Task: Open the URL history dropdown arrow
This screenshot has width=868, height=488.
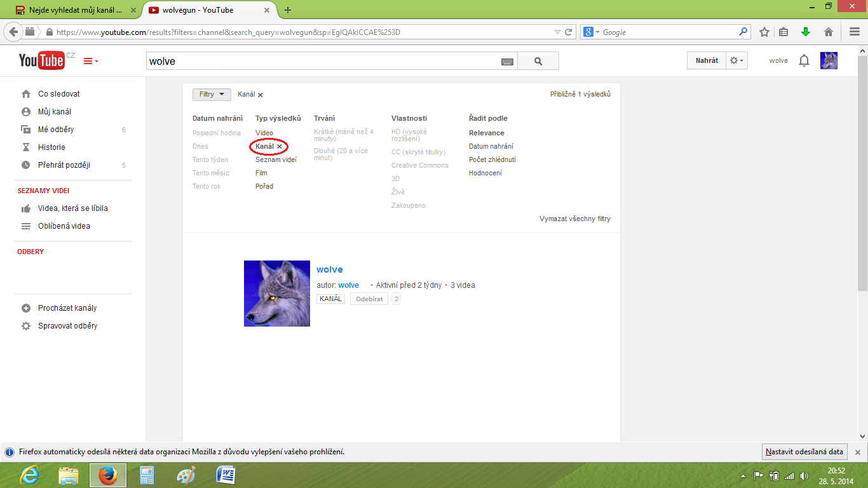Action: [x=557, y=32]
